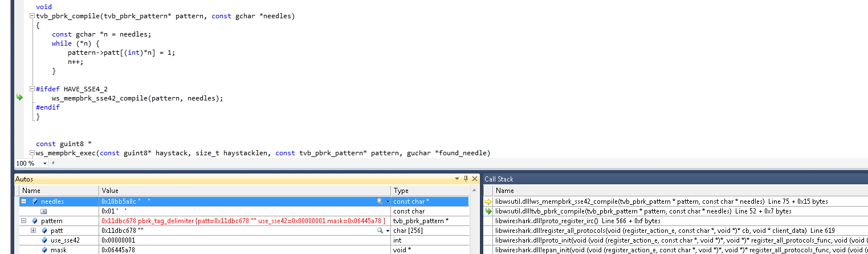This screenshot has height=254, width=868.
Task: Click the magnifier visualizer icon on needles row
Action: [x=380, y=201]
